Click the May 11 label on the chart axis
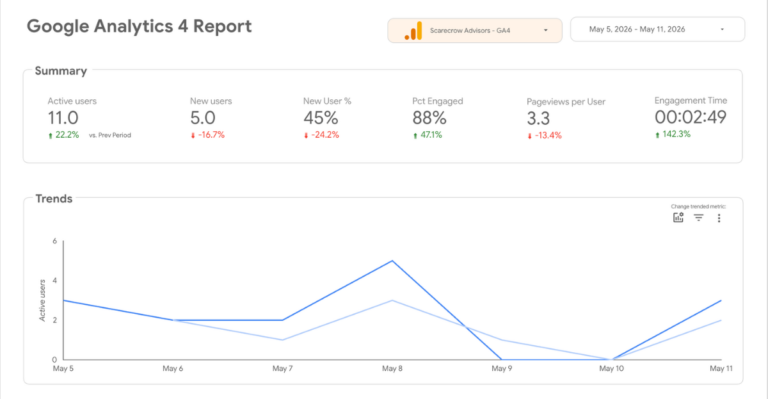This screenshot has width=768, height=399. (x=721, y=369)
